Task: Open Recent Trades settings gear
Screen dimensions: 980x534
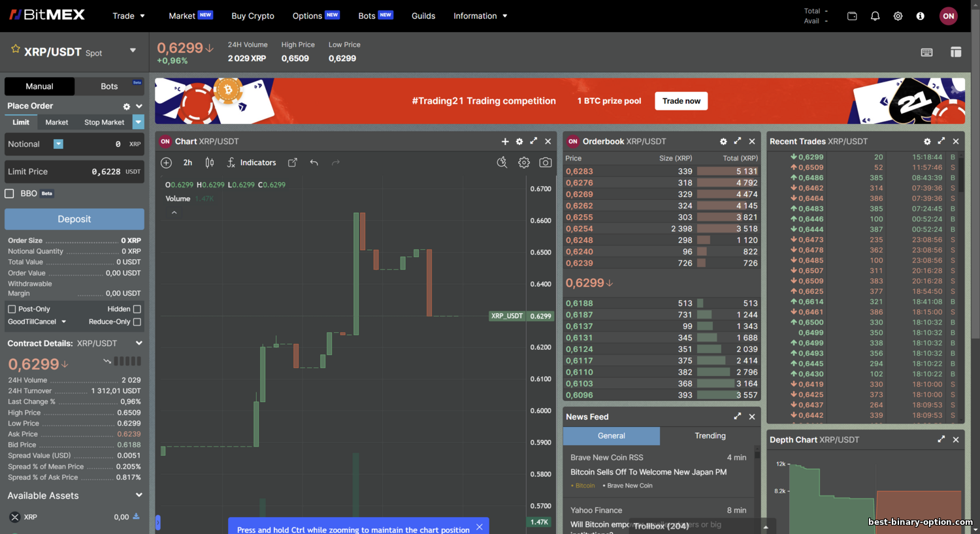Action: (927, 141)
